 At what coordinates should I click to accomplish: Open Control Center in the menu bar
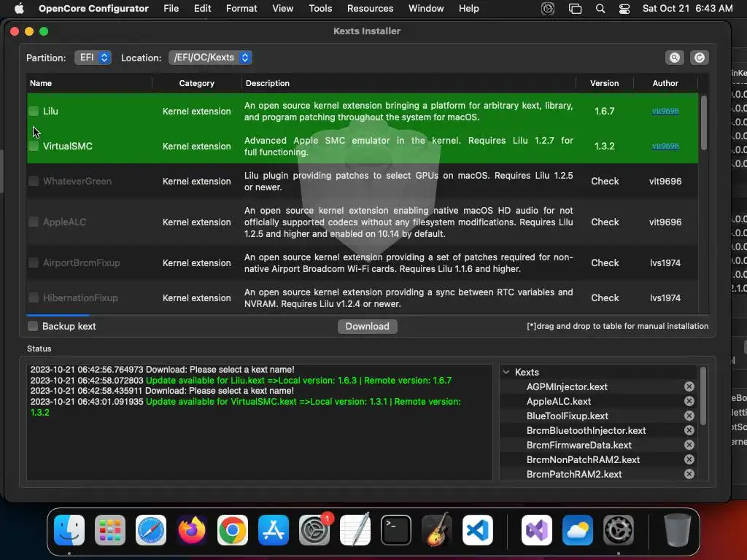coord(624,9)
